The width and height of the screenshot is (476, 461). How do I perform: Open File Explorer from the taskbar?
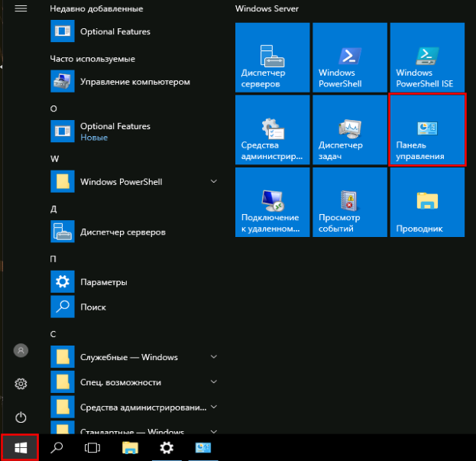(x=130, y=447)
